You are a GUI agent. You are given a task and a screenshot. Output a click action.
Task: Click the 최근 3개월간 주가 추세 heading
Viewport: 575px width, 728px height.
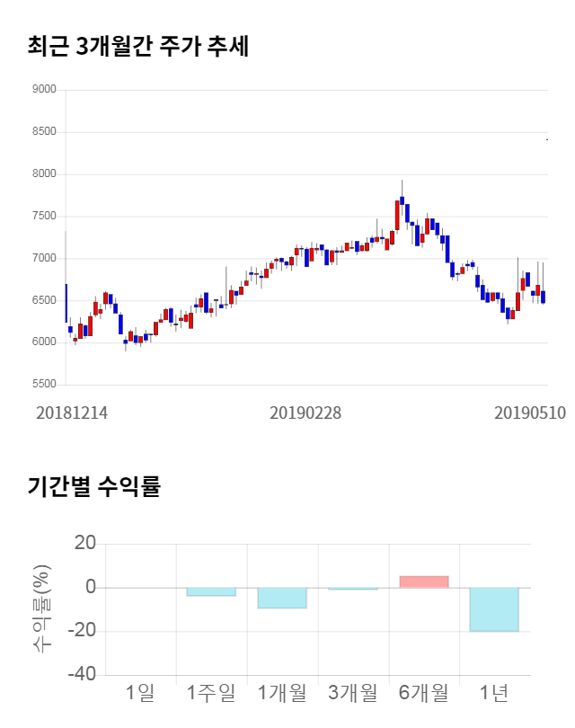tap(138, 47)
